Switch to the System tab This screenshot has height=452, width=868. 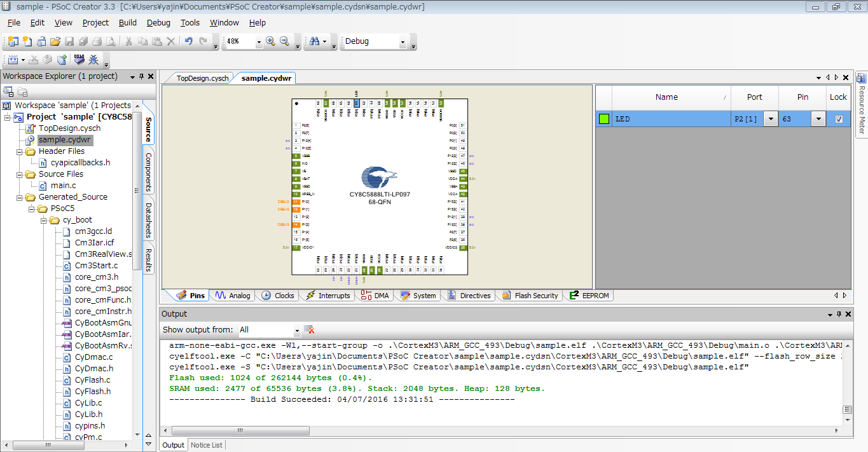pyautogui.click(x=418, y=296)
